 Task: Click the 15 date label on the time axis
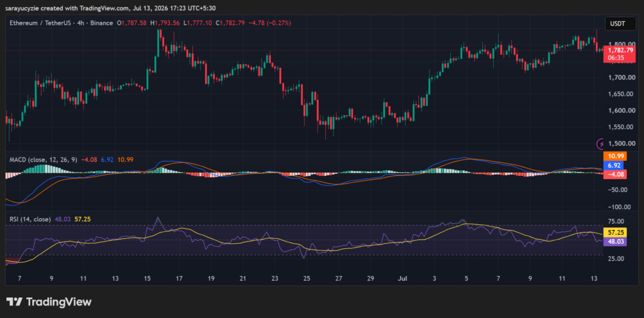tap(147, 278)
